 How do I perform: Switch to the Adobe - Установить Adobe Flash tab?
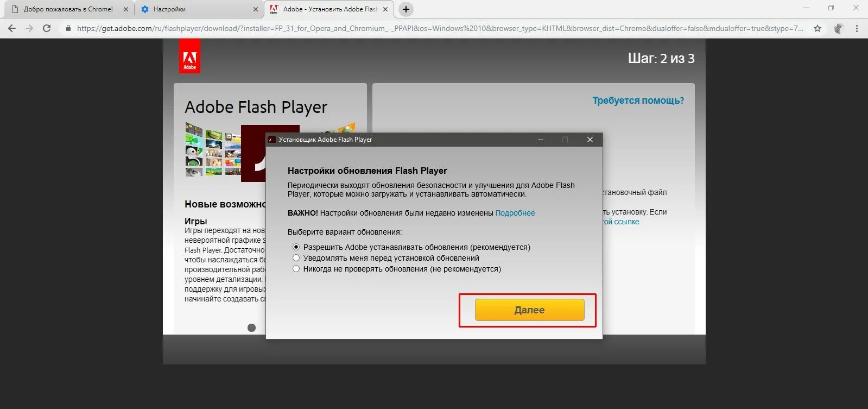click(x=330, y=9)
